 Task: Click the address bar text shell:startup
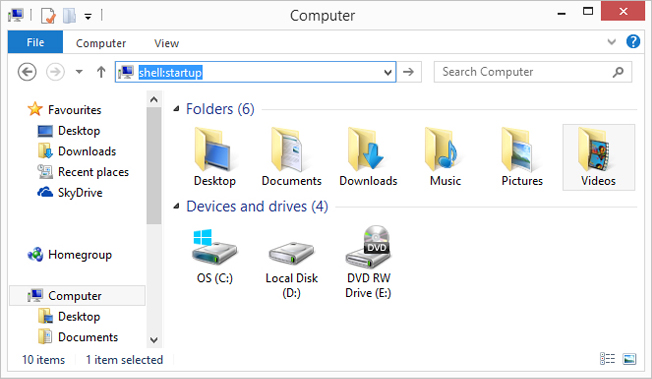170,72
